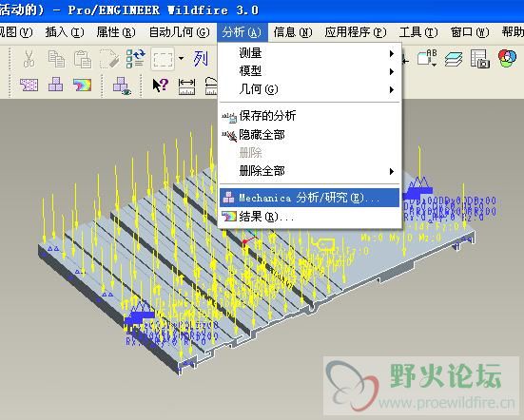Open 结果(R)... from the menu
Screen dimensions: 524x420
point(309,217)
